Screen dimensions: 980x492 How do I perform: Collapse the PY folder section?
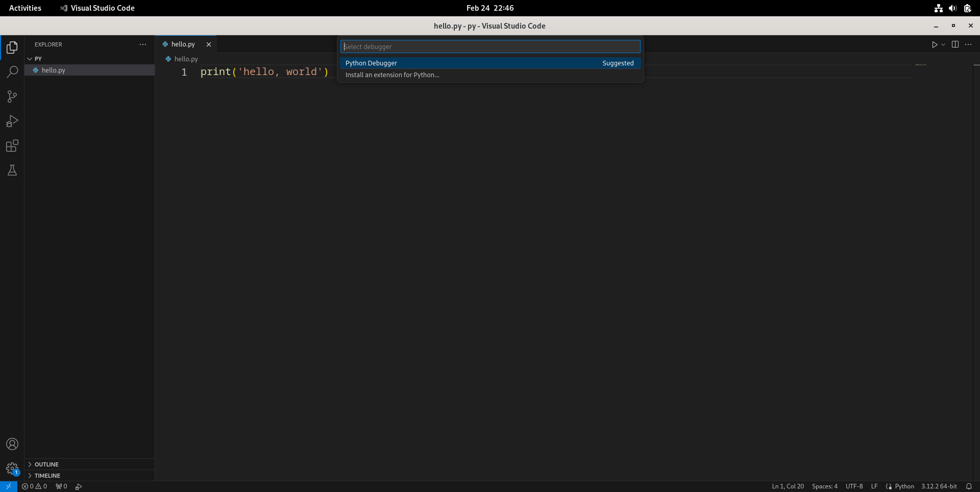tap(89, 59)
